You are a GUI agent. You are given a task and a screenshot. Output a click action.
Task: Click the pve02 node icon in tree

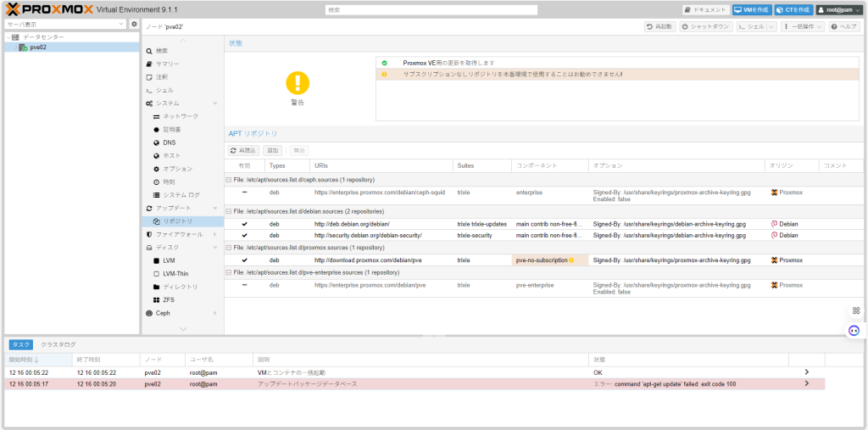(x=24, y=47)
